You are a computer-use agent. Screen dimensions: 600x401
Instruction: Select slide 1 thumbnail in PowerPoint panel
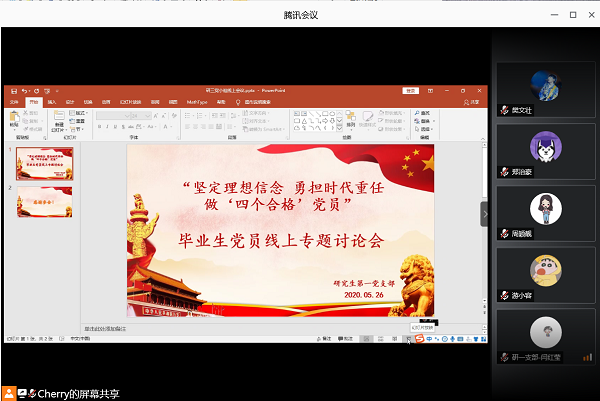[x=45, y=163]
